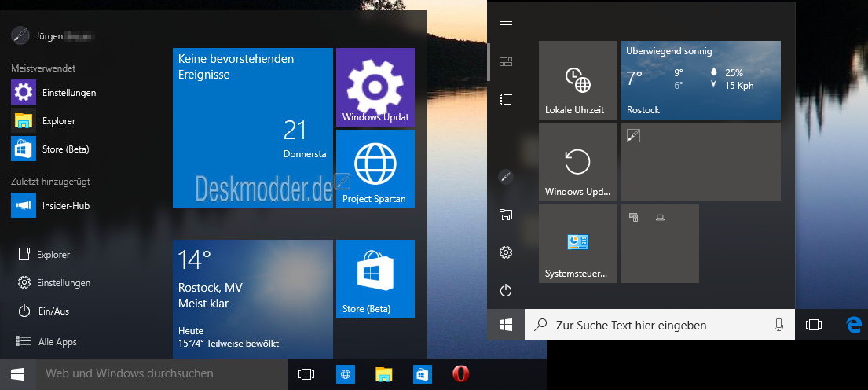The width and height of the screenshot is (868, 390).
Task: Open the Insider-Hub app
Action: (50, 205)
